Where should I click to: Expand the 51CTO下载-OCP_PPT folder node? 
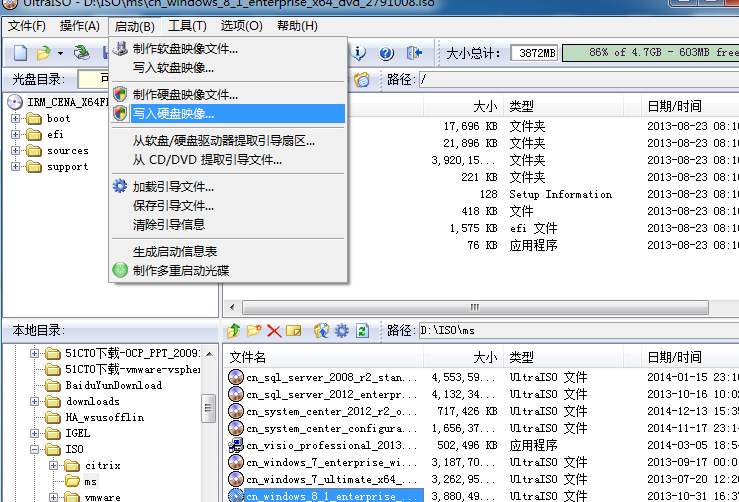[34, 353]
